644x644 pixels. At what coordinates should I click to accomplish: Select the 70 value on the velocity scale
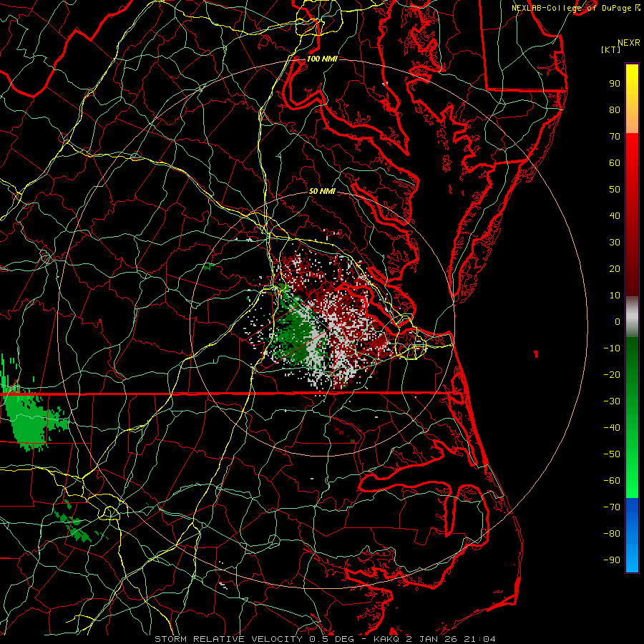(x=615, y=137)
